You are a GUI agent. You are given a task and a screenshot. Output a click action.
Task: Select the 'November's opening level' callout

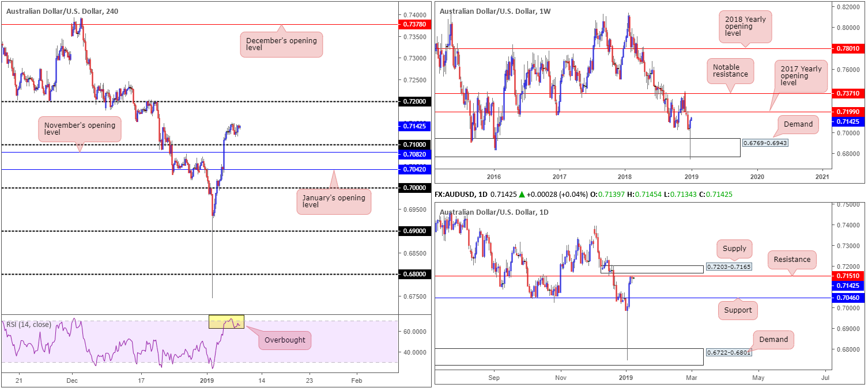80,129
